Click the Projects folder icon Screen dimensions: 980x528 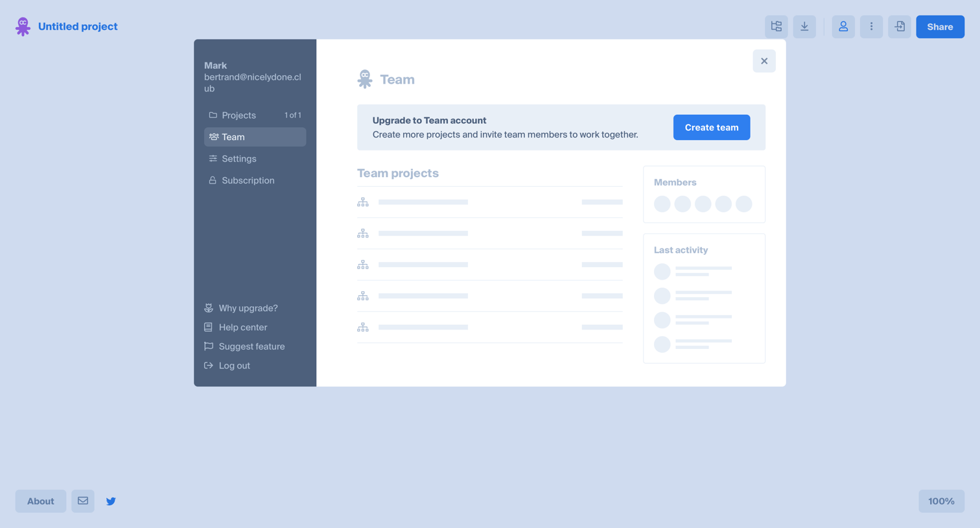tap(213, 115)
